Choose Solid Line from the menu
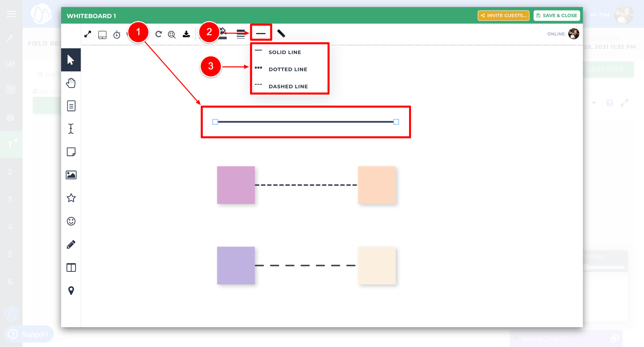This screenshot has height=347, width=644. pyautogui.click(x=285, y=52)
